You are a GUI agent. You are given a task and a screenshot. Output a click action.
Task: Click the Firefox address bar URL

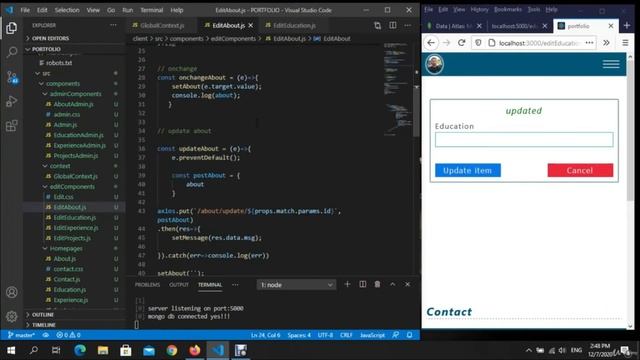point(538,43)
